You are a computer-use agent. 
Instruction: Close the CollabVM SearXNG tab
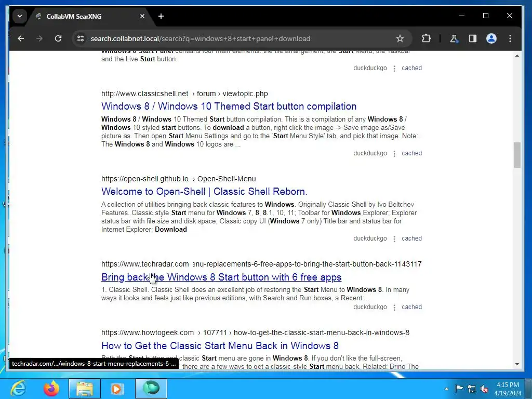pos(142,16)
